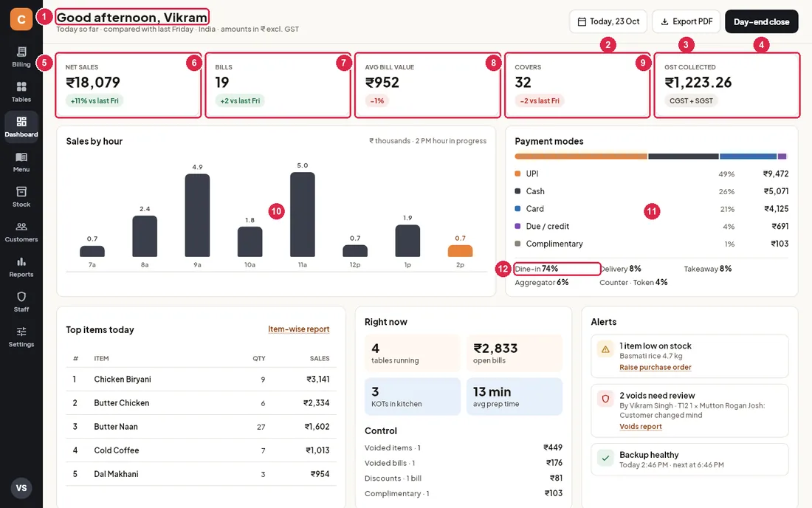This screenshot has width=812, height=508.
Task: Click the 4 tables running tile
Action: 412,353
